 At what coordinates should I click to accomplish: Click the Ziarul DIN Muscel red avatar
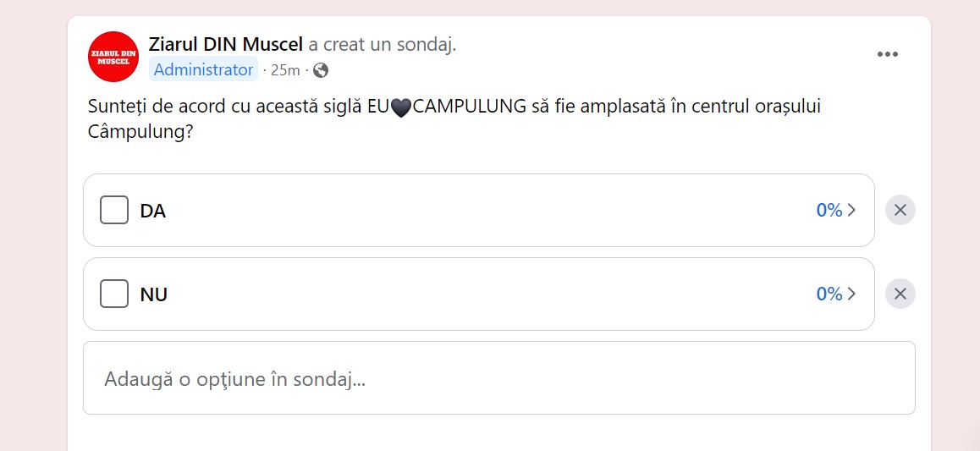click(x=113, y=57)
